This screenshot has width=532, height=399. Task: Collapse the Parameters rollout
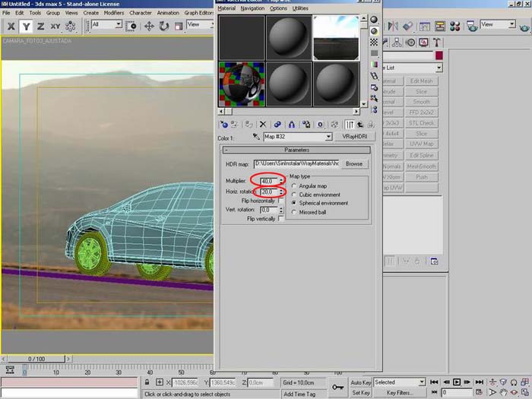point(296,150)
